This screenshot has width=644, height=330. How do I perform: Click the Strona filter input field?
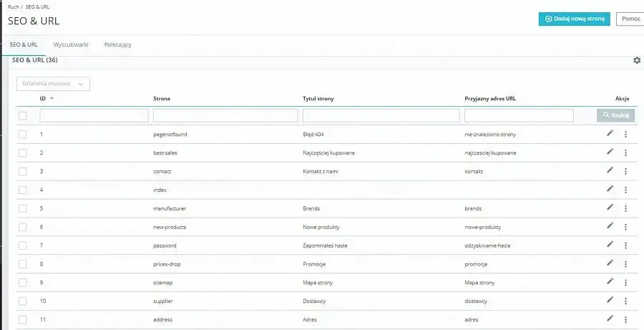(x=225, y=115)
